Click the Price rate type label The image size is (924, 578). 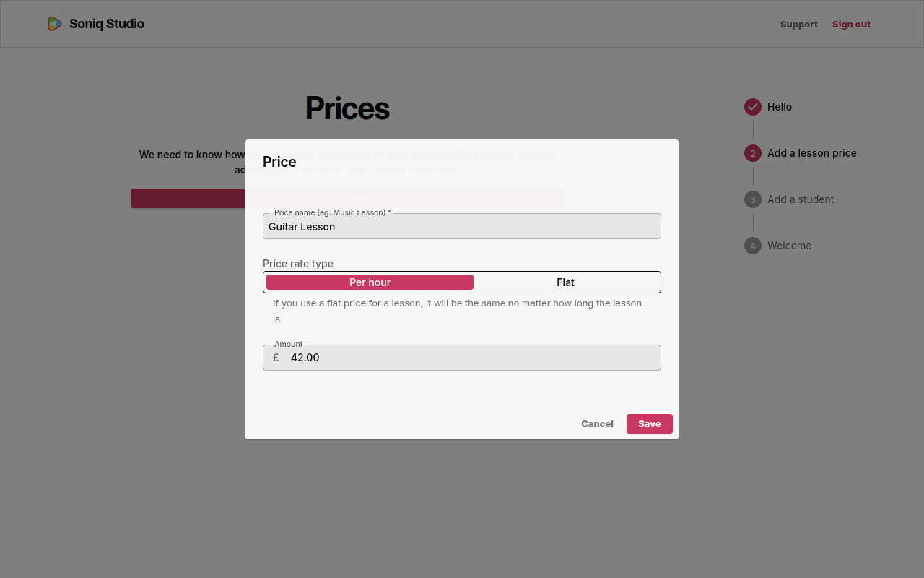click(298, 264)
